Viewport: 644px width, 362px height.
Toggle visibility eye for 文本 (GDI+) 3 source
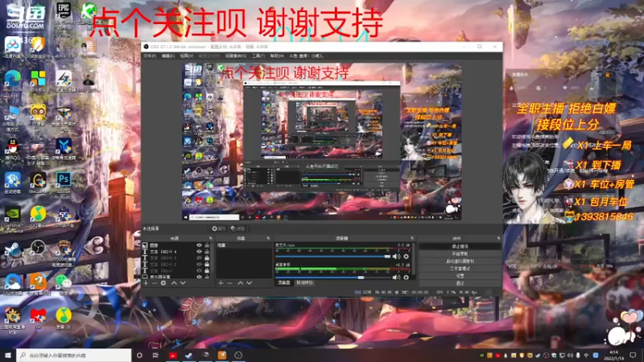click(199, 258)
